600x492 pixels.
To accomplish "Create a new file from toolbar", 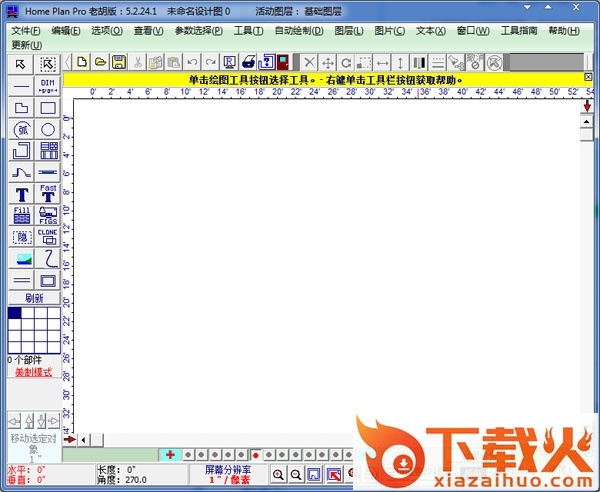I will point(82,62).
